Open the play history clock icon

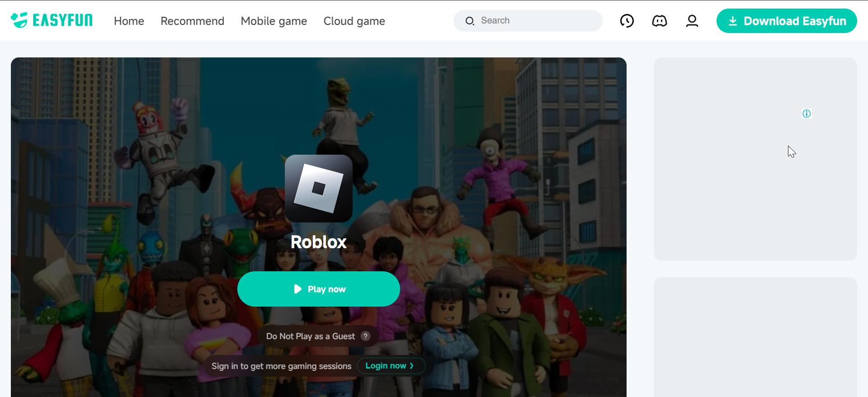(627, 21)
